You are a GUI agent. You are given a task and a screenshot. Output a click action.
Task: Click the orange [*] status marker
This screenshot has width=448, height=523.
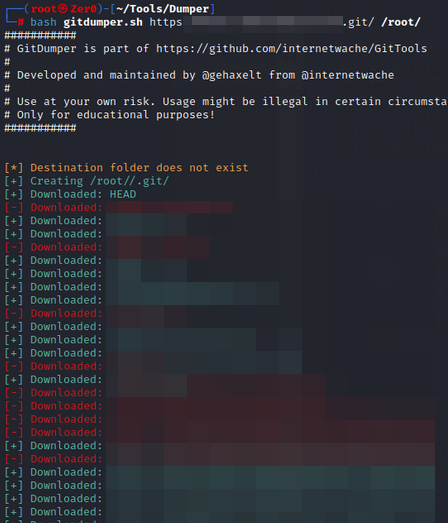click(x=14, y=167)
